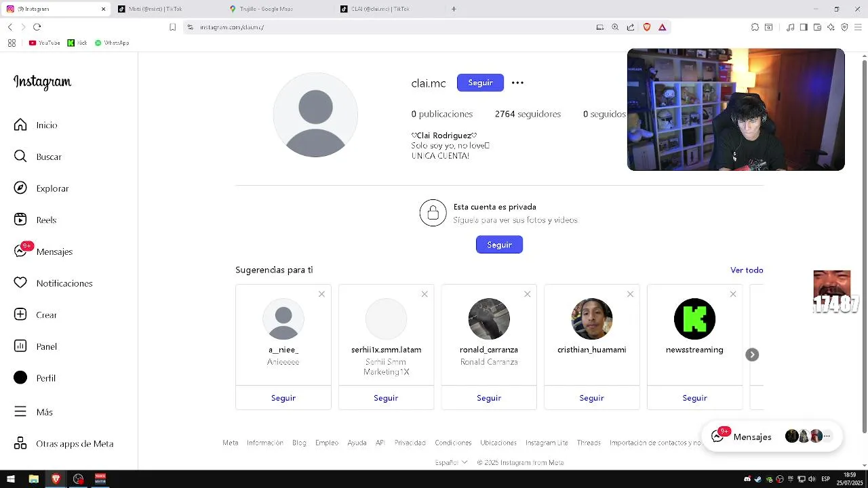
Task: Open Windows Start menu
Action: tap(11, 479)
